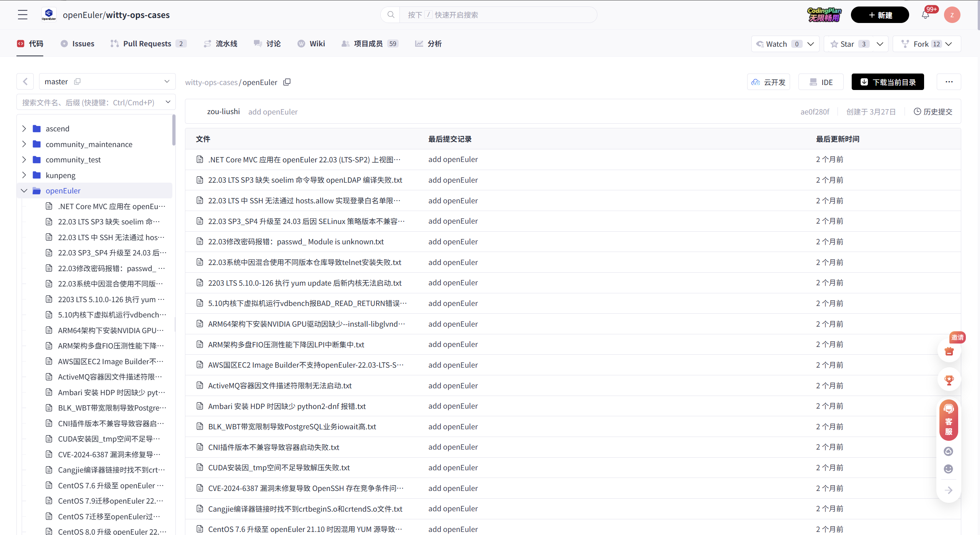The image size is (980, 535).
Task: Click the kunpeng folder icon
Action: (x=37, y=175)
